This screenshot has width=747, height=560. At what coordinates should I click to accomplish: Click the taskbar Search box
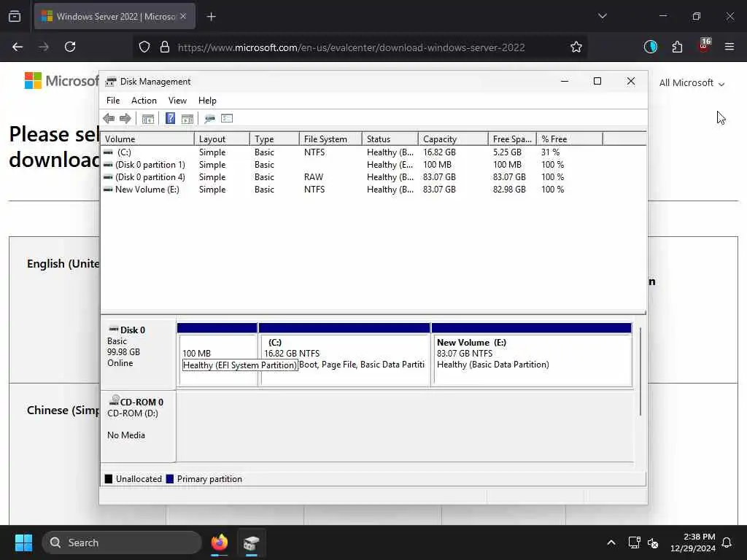pos(122,542)
